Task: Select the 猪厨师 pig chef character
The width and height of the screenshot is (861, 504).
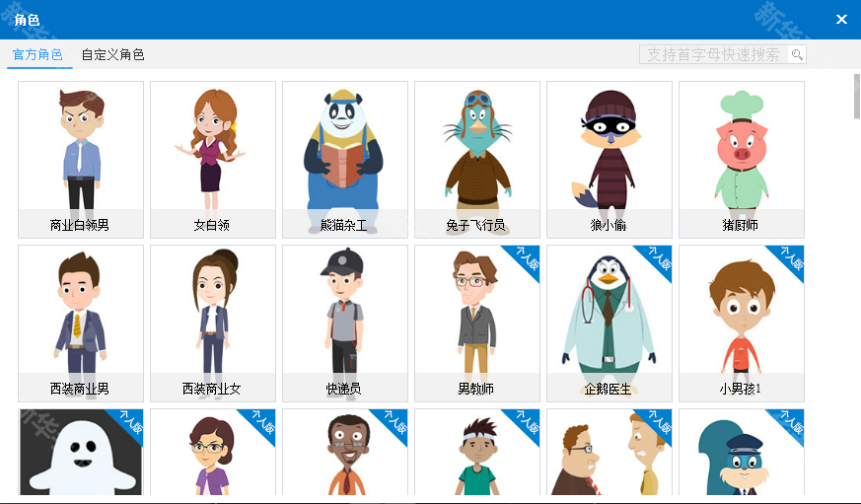Action: tap(742, 158)
